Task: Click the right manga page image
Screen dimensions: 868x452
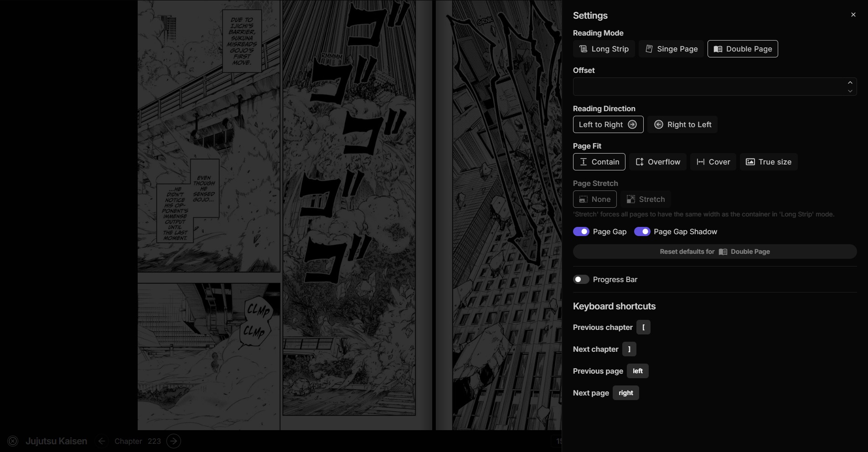Action: (499, 215)
